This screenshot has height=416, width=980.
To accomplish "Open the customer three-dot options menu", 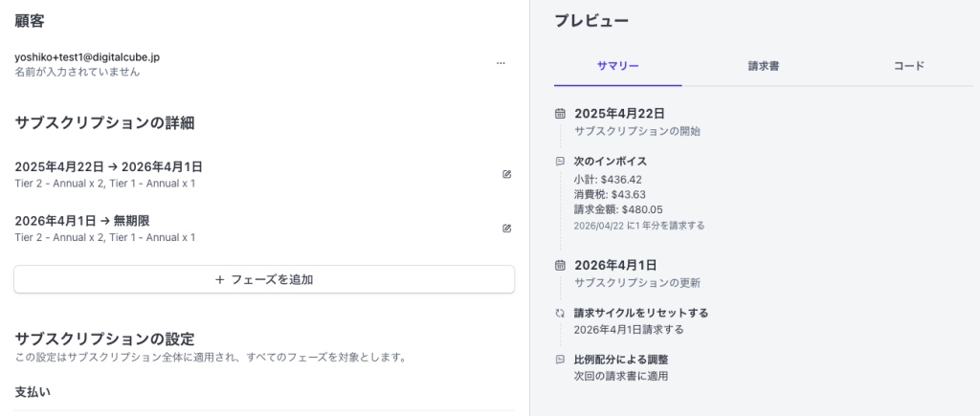I will 501,63.
